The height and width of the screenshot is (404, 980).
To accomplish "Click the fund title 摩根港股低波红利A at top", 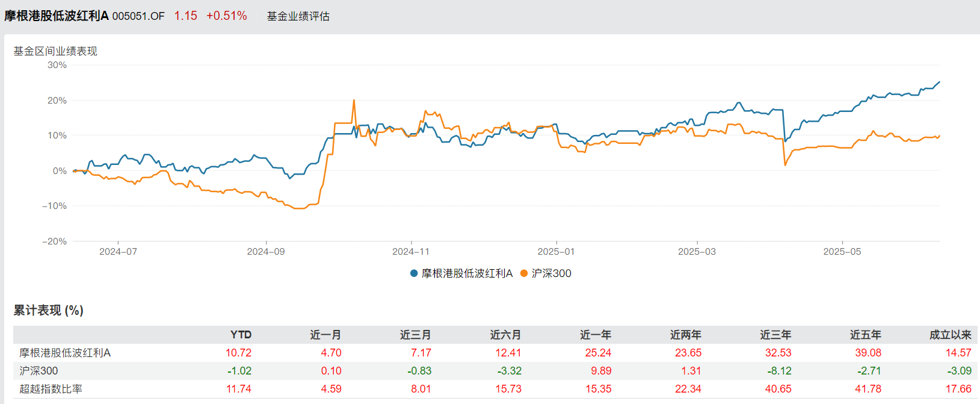I will point(57,16).
